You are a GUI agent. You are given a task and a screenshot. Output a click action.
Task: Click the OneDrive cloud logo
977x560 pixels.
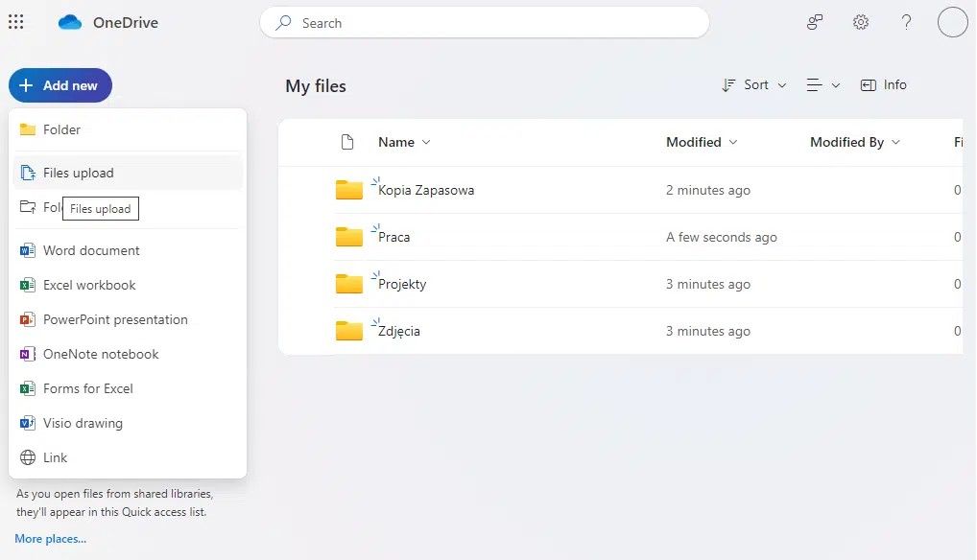(x=70, y=23)
